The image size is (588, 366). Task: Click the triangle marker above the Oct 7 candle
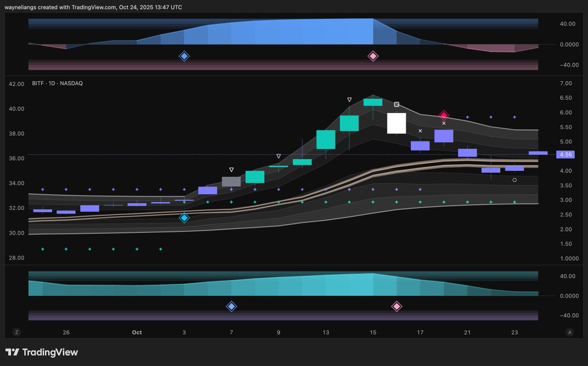coord(231,170)
